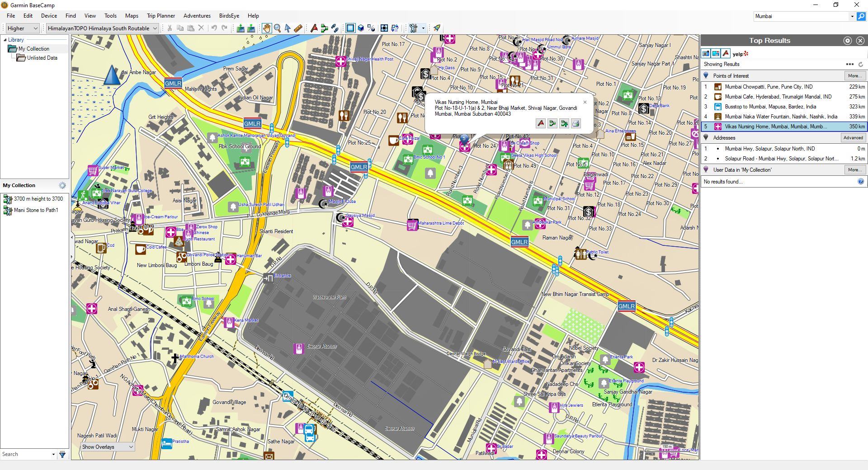Activate the Zoom magnifier tool
The image size is (868, 470).
(277, 28)
